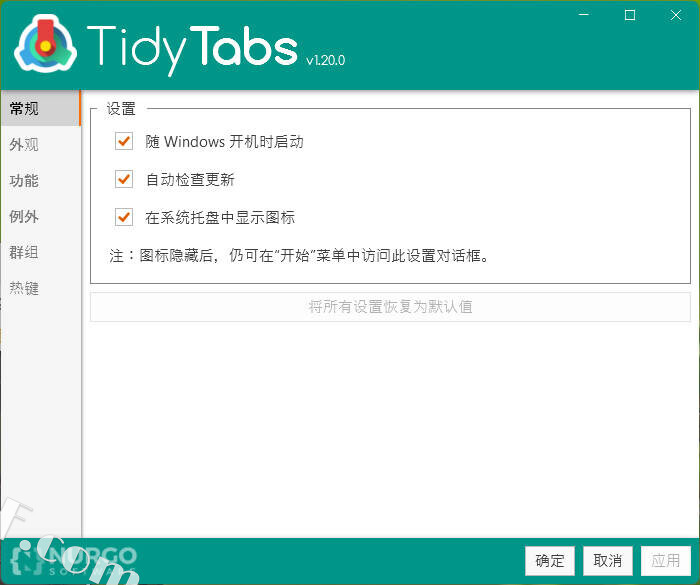
Task: Click the 取消 button
Action: (608, 560)
